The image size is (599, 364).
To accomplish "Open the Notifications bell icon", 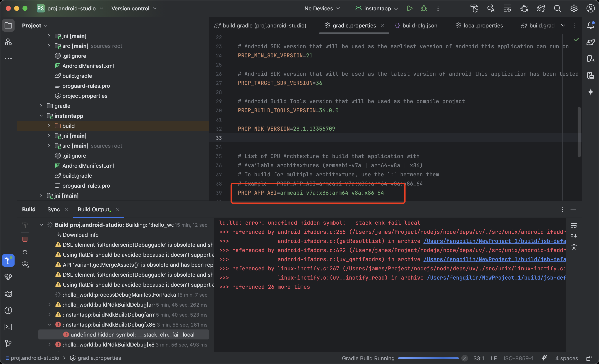I will 590,25.
